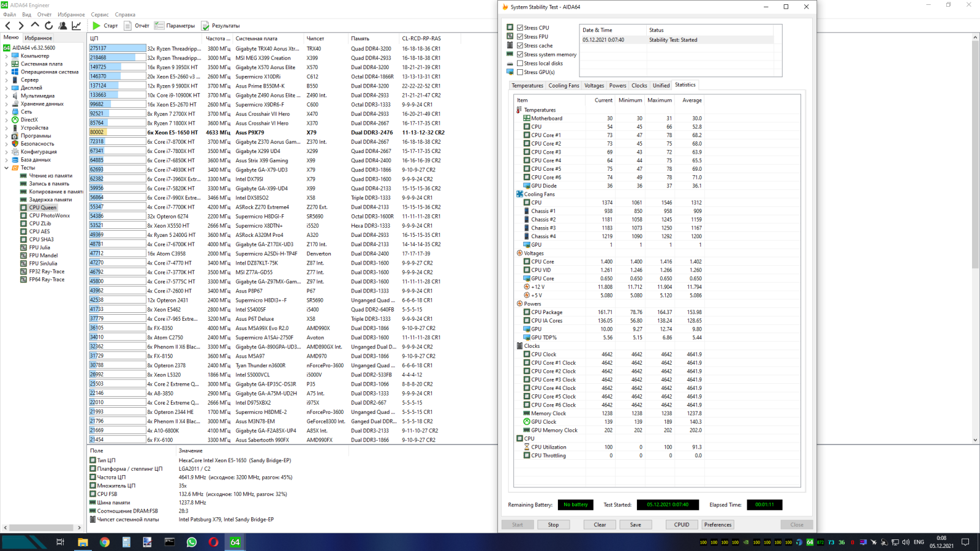Expand the Компьютер tree node
Viewport: 980px width, 551px height.
(x=7, y=56)
